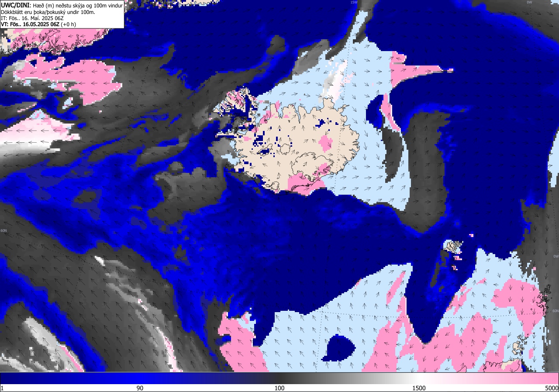
Task: Click the UWC/DINI title label
Action: tap(16, 5)
